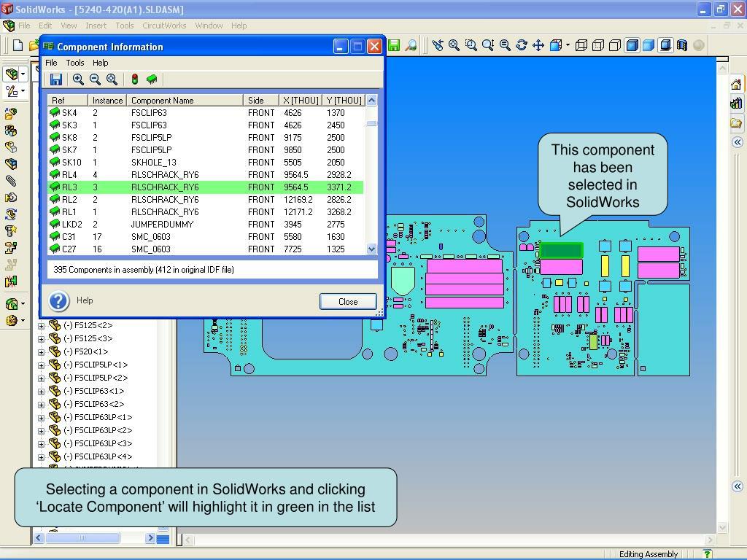This screenshot has height=560, width=747.
Task: Click the green selected relay on the PCB
Action: [561, 250]
